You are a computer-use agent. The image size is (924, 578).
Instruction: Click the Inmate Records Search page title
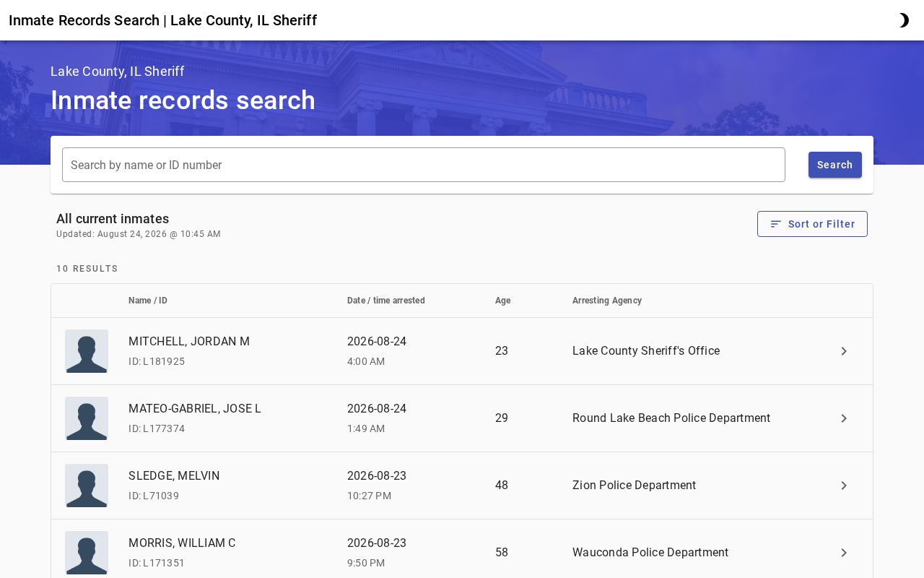(163, 20)
